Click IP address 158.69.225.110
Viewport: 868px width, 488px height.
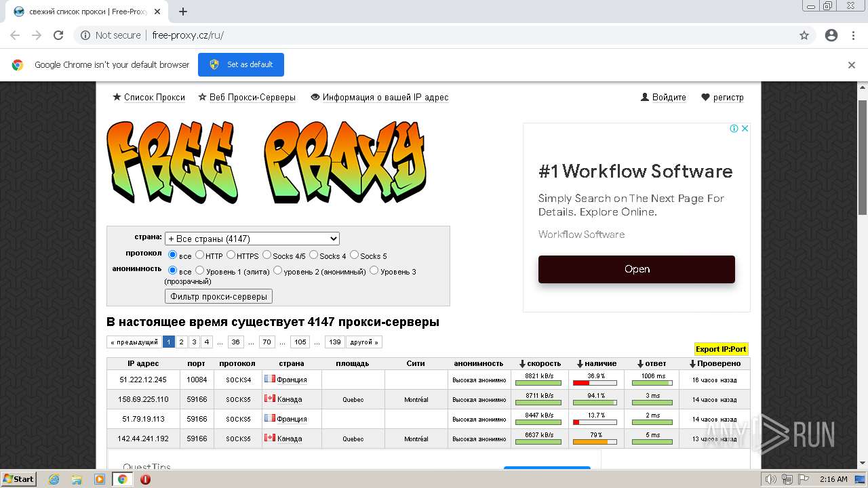click(143, 399)
